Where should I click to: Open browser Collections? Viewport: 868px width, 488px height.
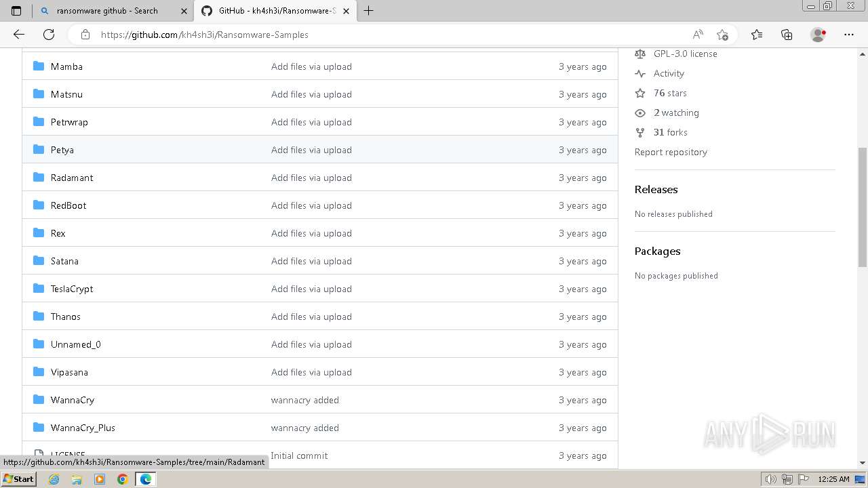pos(787,35)
